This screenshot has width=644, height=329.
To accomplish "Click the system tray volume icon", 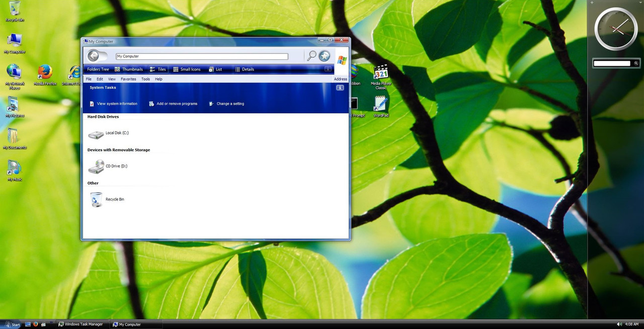I will (x=618, y=324).
